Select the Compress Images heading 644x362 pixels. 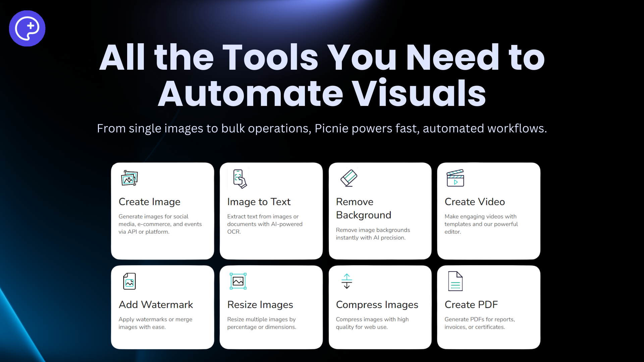377,305
